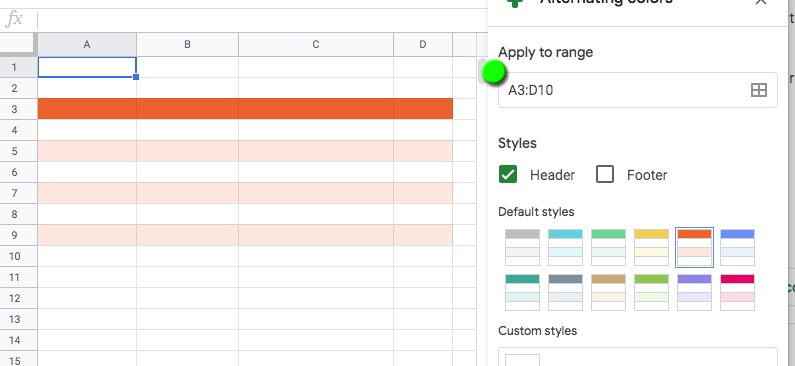Edit the A3:D10 range field
Screen dimensions: 795x366
[x=637, y=90]
